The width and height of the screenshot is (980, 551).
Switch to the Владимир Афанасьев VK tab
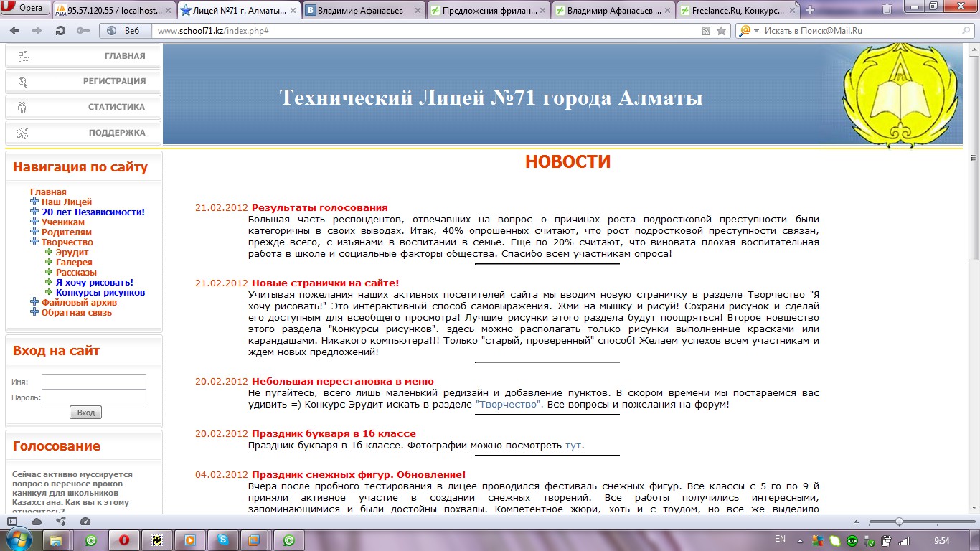pos(363,10)
